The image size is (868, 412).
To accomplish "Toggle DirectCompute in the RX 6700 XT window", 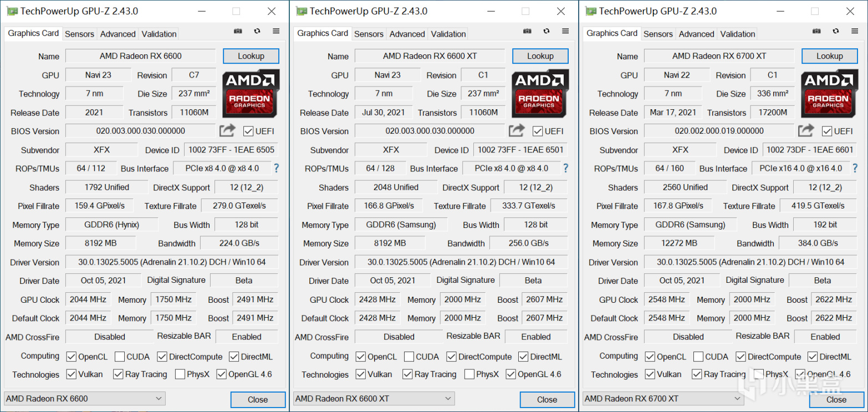I will click(741, 357).
